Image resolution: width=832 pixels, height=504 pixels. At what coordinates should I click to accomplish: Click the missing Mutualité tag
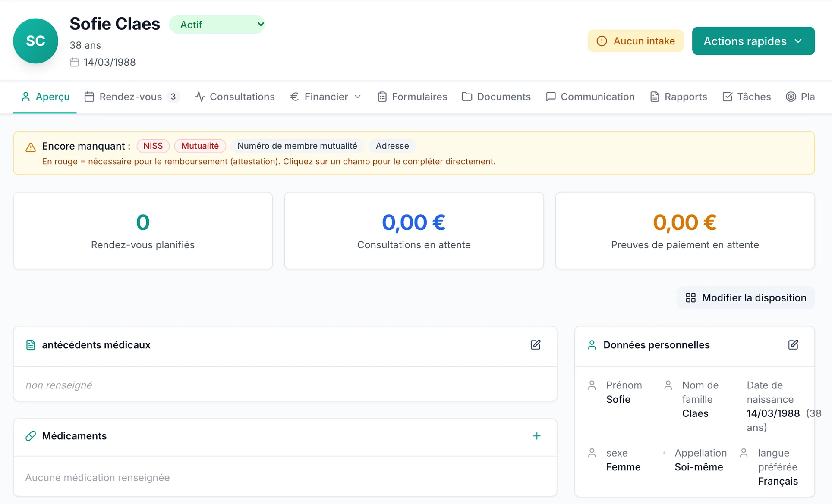200,146
